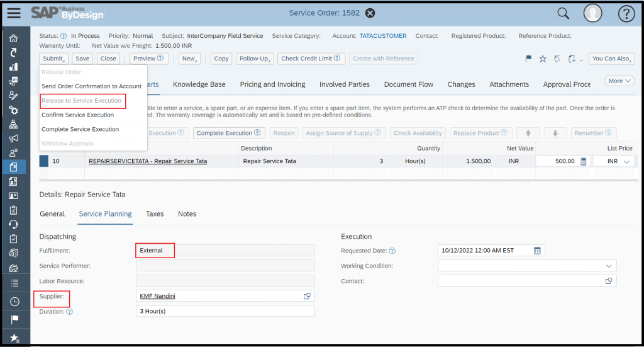Click into the Duration field showing 3 Hour(s)
644x347 pixels.
pyautogui.click(x=225, y=311)
